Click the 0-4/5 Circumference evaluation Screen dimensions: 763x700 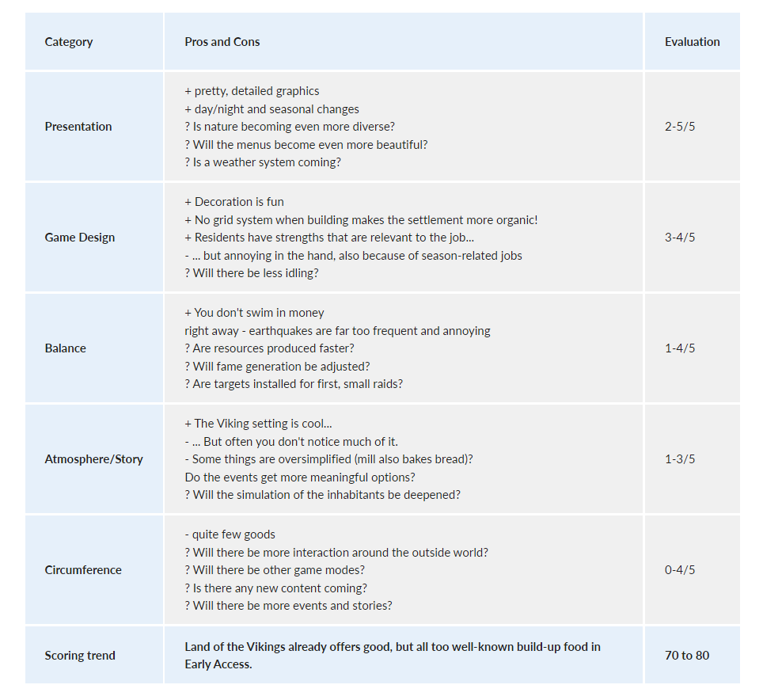pyautogui.click(x=680, y=570)
